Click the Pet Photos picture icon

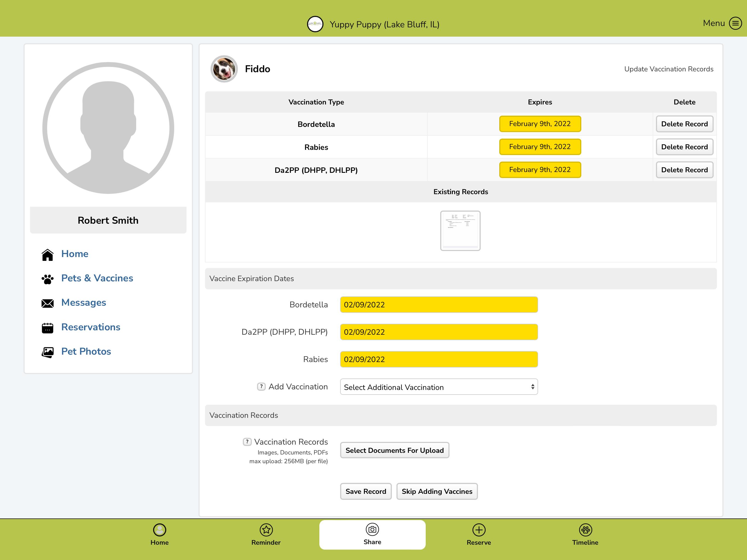[47, 352]
